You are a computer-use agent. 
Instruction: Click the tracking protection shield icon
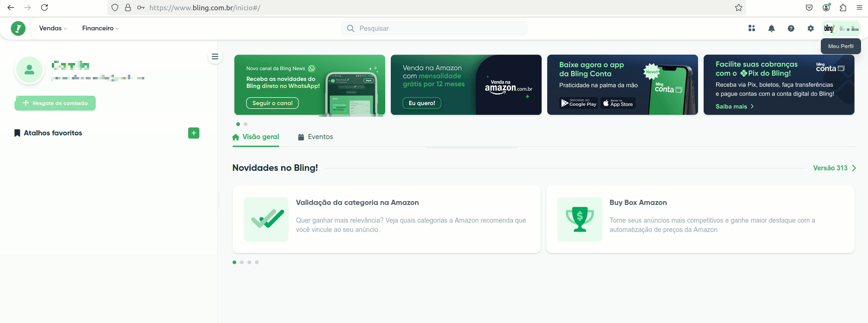point(115,7)
